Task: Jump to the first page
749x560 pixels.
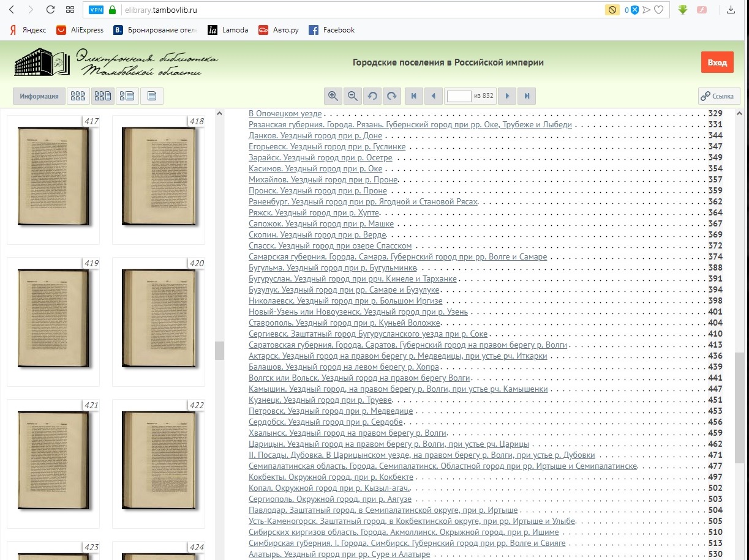Action: coord(413,96)
